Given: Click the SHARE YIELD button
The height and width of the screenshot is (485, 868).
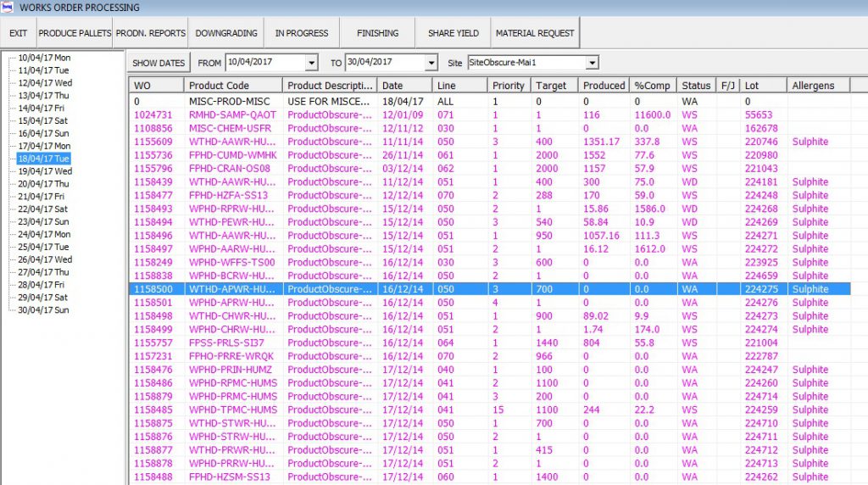Looking at the screenshot, I should [x=453, y=33].
